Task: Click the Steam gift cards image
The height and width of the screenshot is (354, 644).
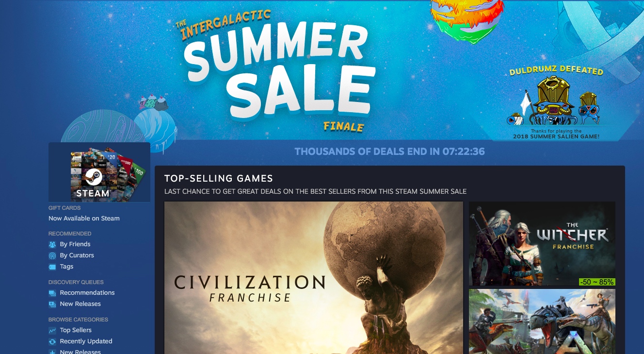Action: pos(99,172)
